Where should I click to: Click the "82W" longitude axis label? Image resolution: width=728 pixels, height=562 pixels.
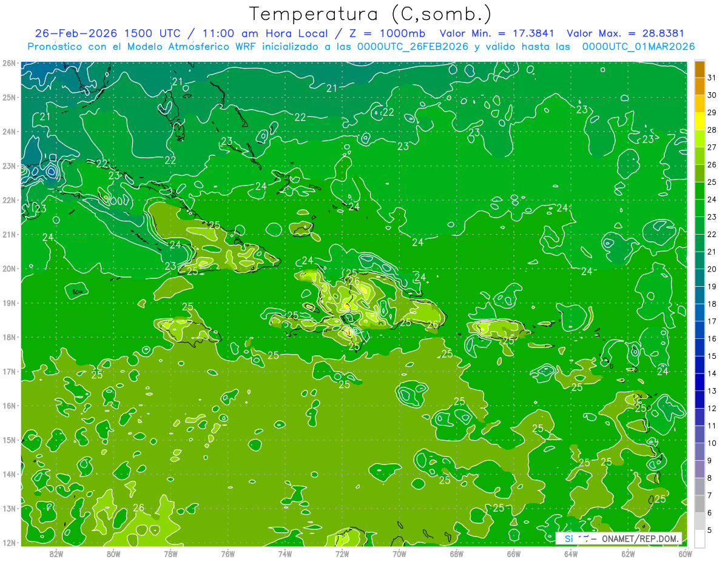(x=56, y=553)
